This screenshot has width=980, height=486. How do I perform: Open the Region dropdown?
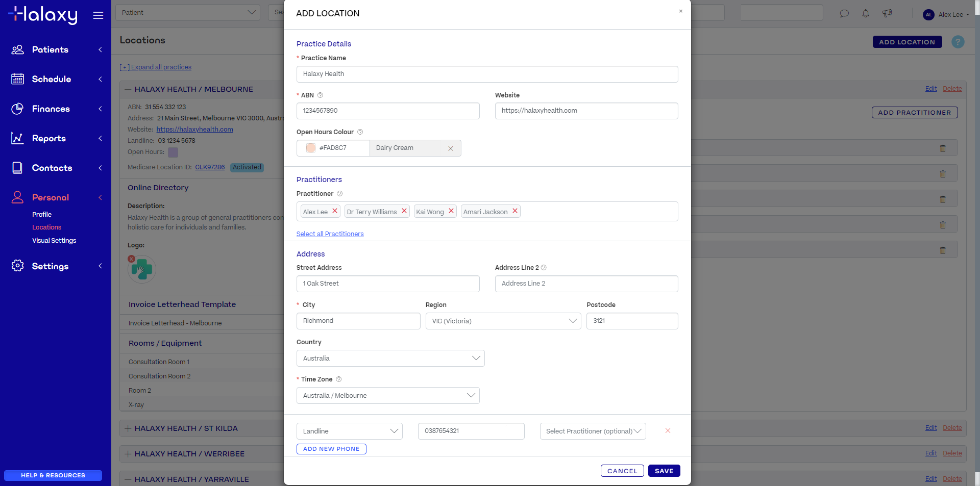[503, 321]
